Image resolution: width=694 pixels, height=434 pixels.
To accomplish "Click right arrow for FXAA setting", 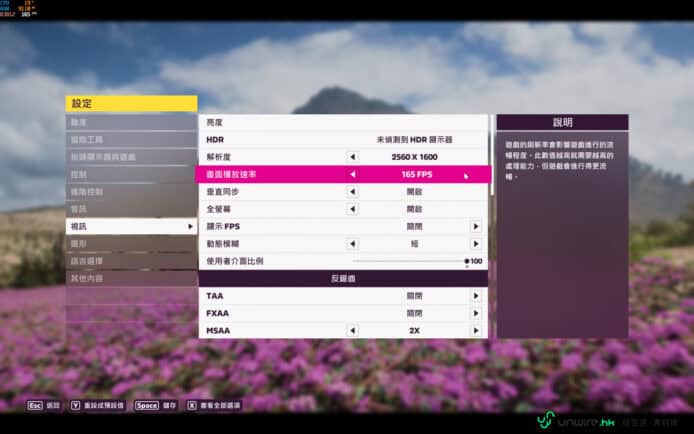I will pos(476,314).
